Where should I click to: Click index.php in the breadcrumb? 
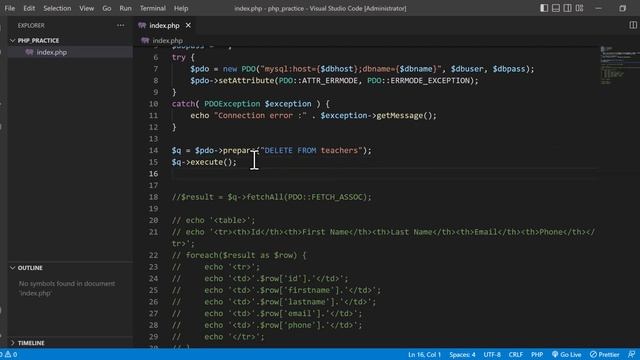tap(167, 40)
